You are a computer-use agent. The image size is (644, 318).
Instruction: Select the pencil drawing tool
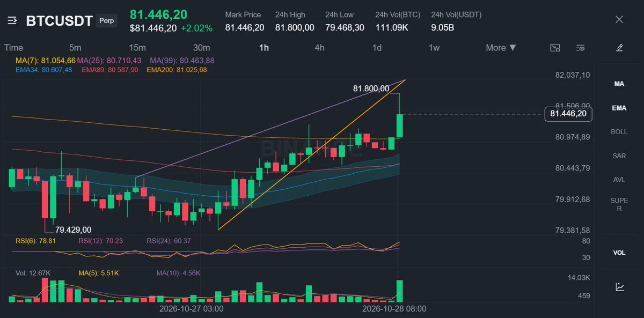[619, 48]
